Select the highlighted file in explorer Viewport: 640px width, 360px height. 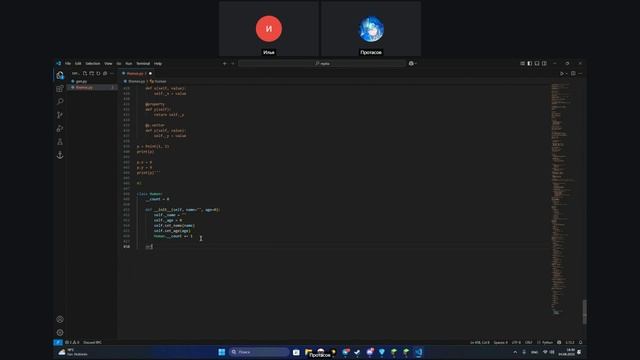coord(92,87)
